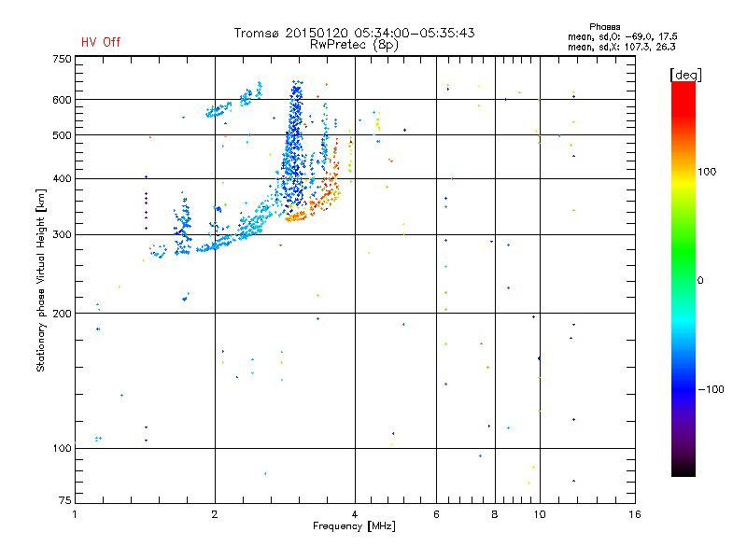Click the y-axis tick label '400'
The height and width of the screenshot is (560, 747).
click(62, 178)
